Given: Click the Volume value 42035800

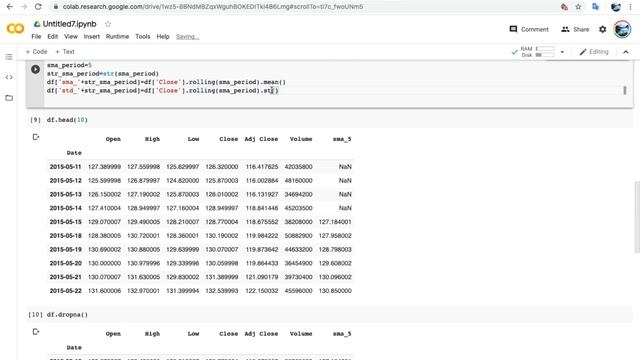Looking at the screenshot, I should point(298,167).
